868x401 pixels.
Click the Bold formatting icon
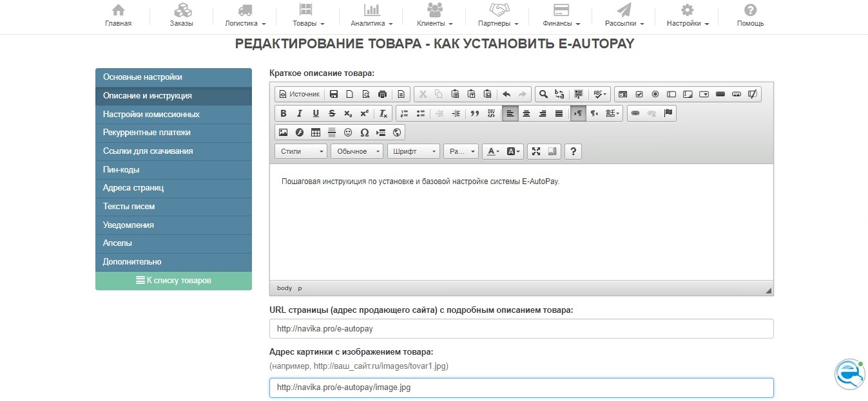point(283,113)
